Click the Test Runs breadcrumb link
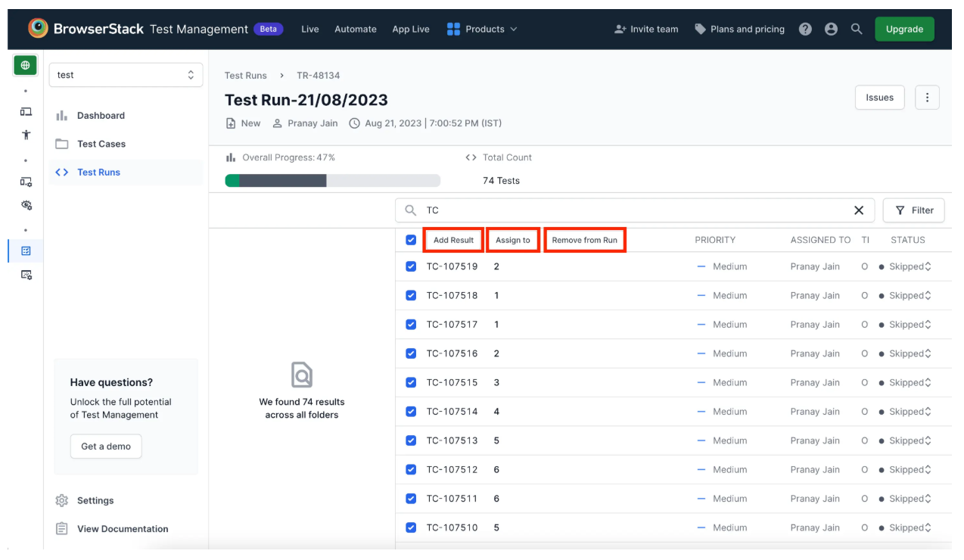Screen dimensions: 964x560 point(246,76)
